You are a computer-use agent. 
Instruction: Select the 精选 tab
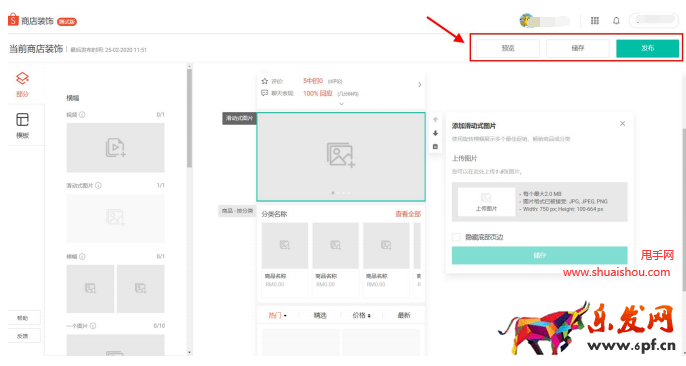tap(320, 315)
